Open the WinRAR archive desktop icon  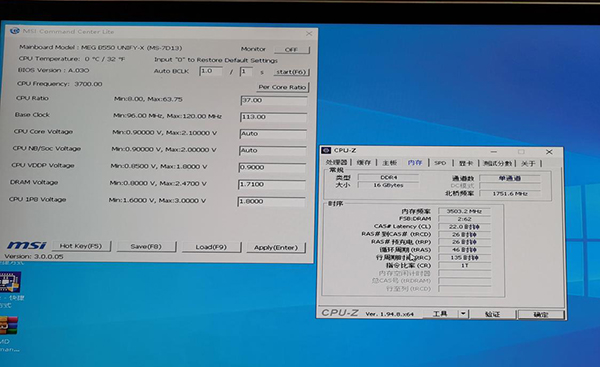[8, 326]
